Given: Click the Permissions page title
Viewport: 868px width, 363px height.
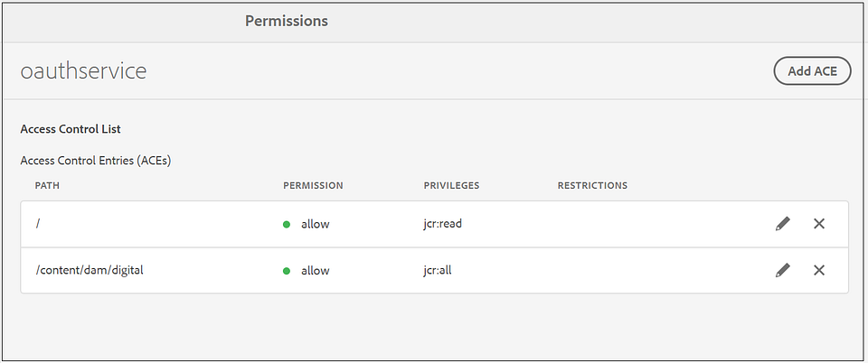Looking at the screenshot, I should pyautogui.click(x=286, y=21).
